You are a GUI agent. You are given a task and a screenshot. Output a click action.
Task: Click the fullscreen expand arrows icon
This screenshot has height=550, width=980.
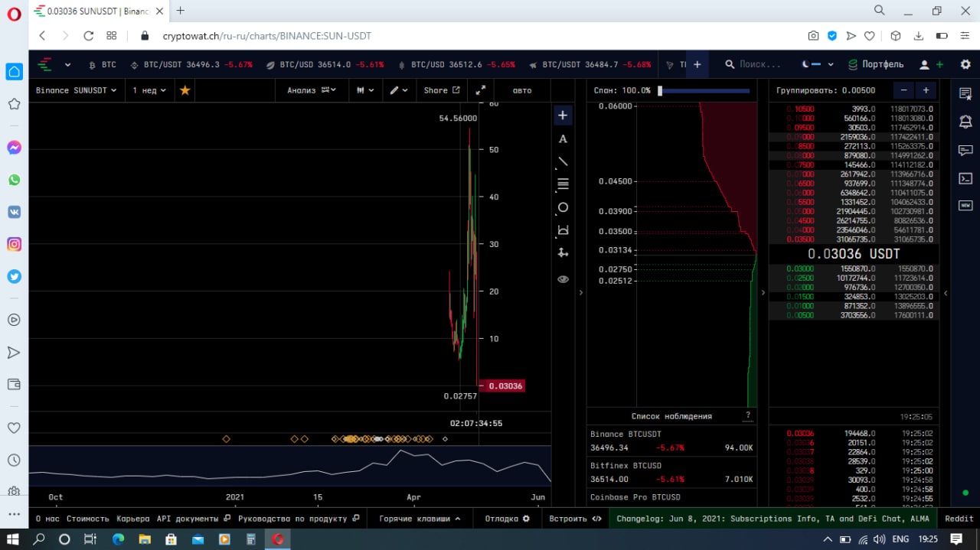(480, 90)
